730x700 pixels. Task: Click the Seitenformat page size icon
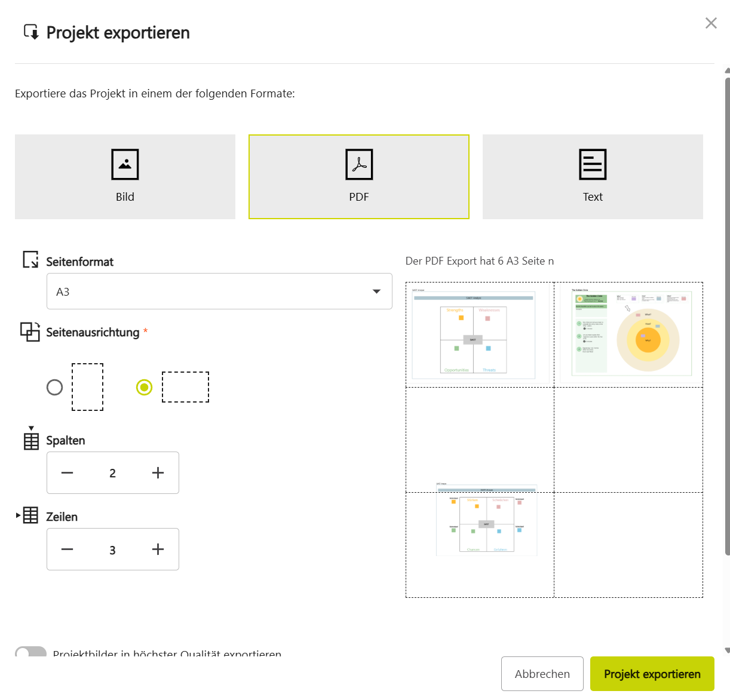tap(30, 260)
